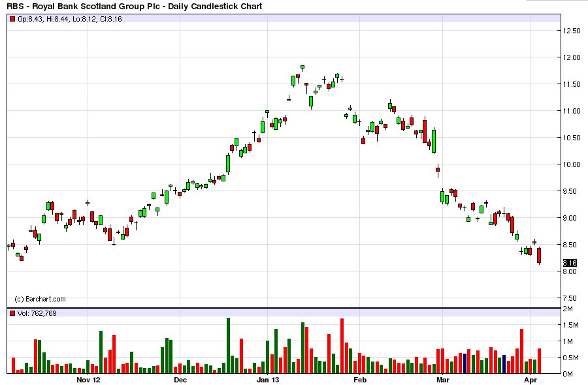Click the red square beside the Op:8.43 legend
This screenshot has height=385, width=588.
12,19
